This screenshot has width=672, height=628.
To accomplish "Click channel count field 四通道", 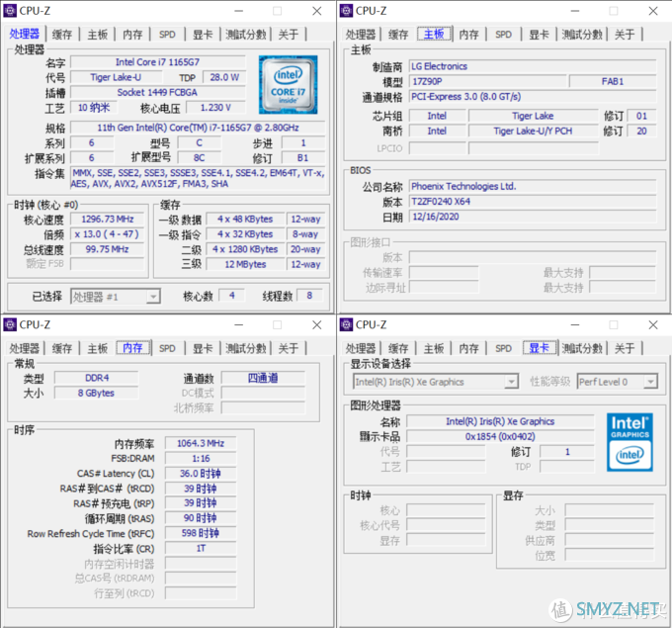I will (263, 378).
